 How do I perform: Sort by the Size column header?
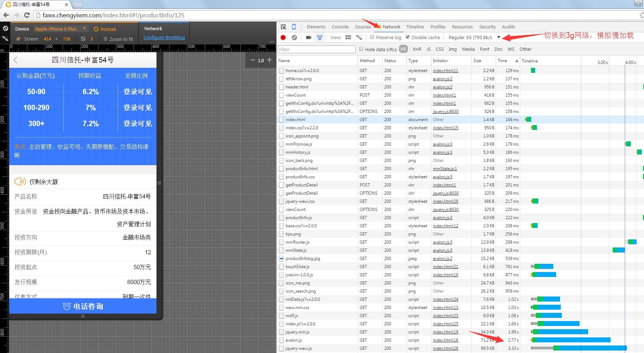coord(483,61)
